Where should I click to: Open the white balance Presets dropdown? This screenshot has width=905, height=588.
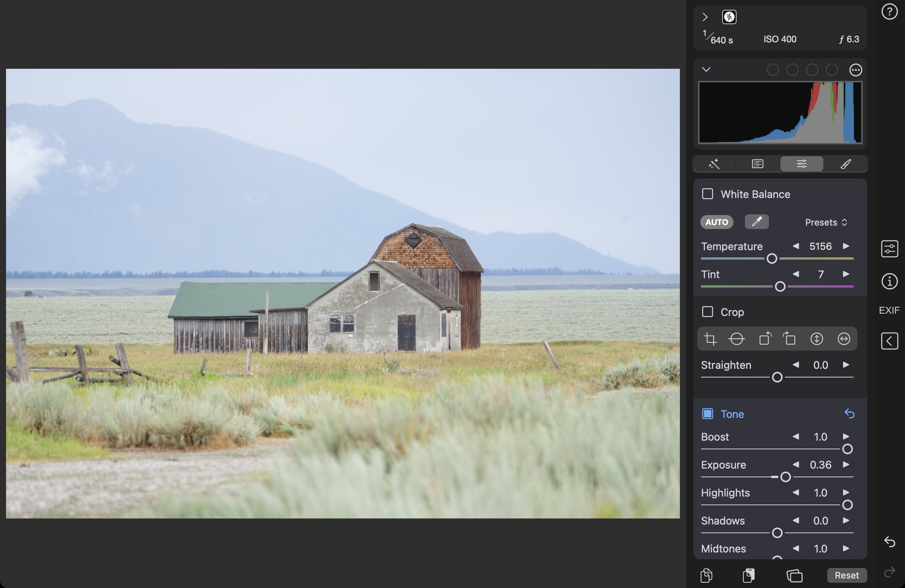[826, 222]
